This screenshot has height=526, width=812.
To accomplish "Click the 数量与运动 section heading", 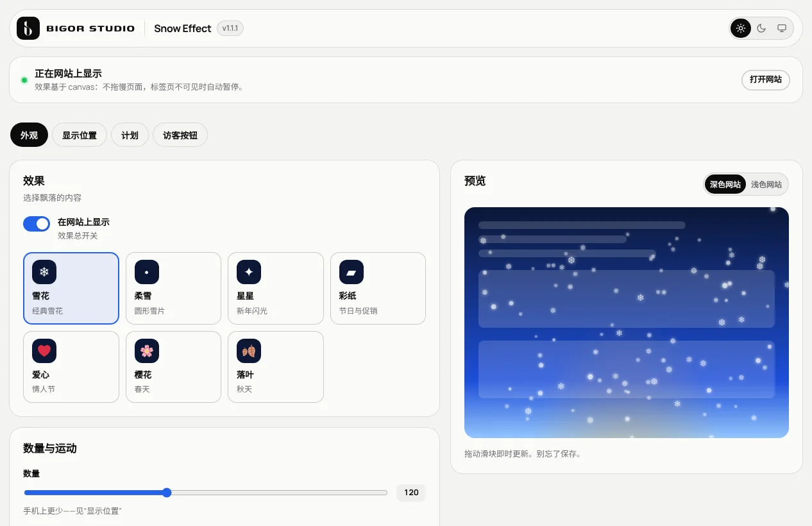I will 50,448.
